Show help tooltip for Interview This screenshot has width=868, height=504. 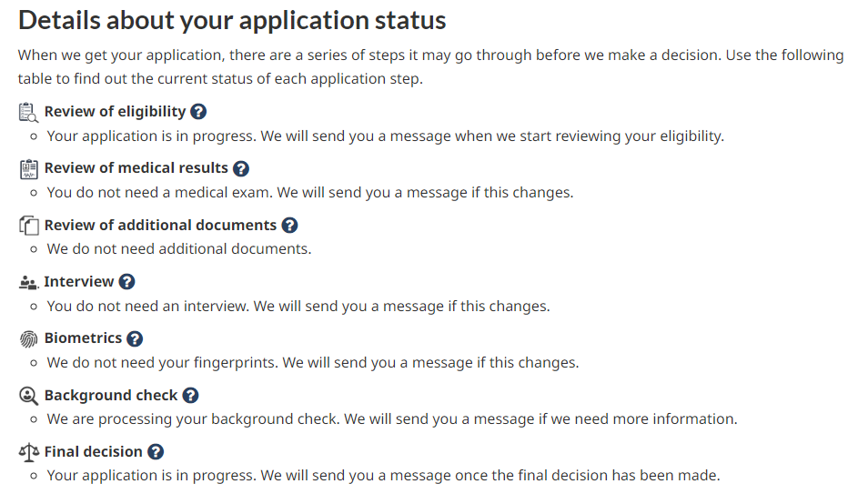[x=126, y=282]
